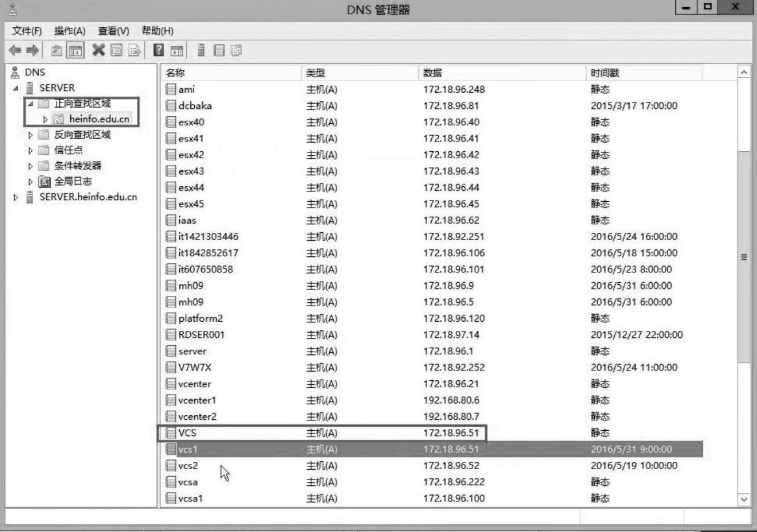757x532 pixels.
Task: Sort by the 类型 column header
Action: tap(360, 73)
